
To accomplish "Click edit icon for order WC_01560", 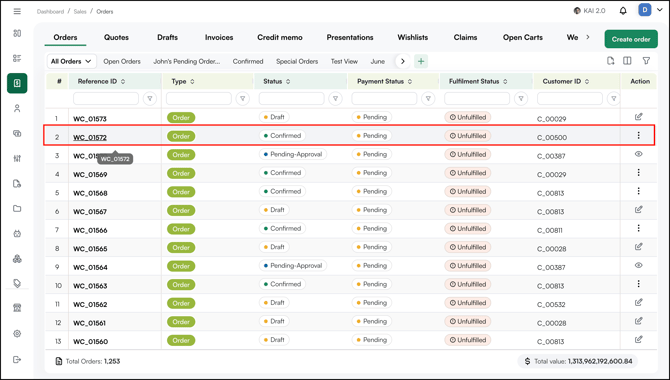I will 638,339.
